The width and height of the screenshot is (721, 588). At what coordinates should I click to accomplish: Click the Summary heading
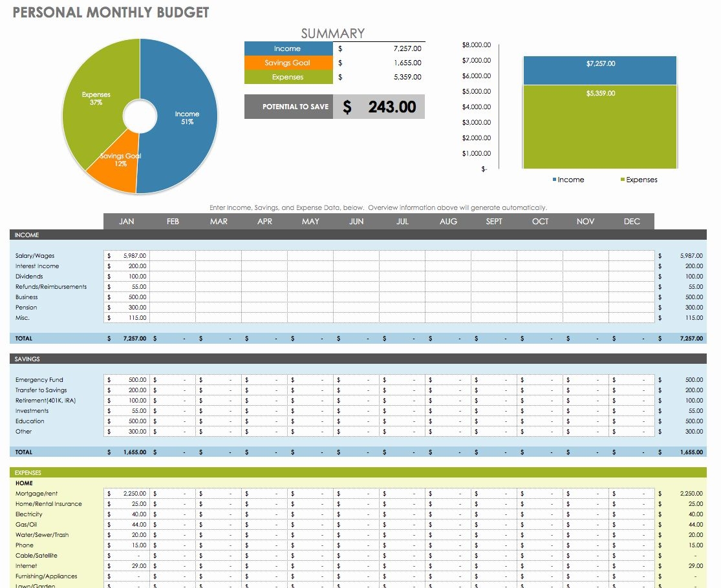(x=333, y=34)
